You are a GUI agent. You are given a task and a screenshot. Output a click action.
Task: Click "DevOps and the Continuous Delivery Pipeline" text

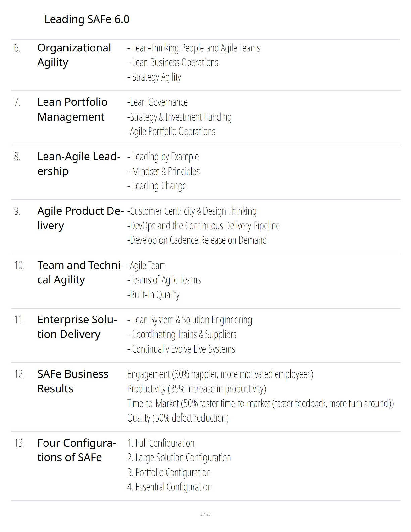[203, 226]
